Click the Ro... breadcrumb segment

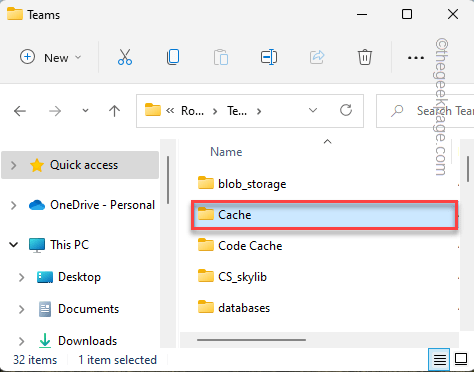tap(192, 111)
